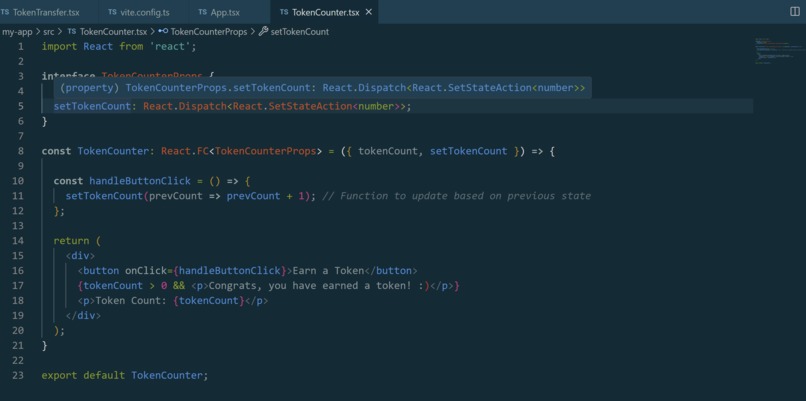
Task: Click opening div tag on line 15
Action: (80, 256)
